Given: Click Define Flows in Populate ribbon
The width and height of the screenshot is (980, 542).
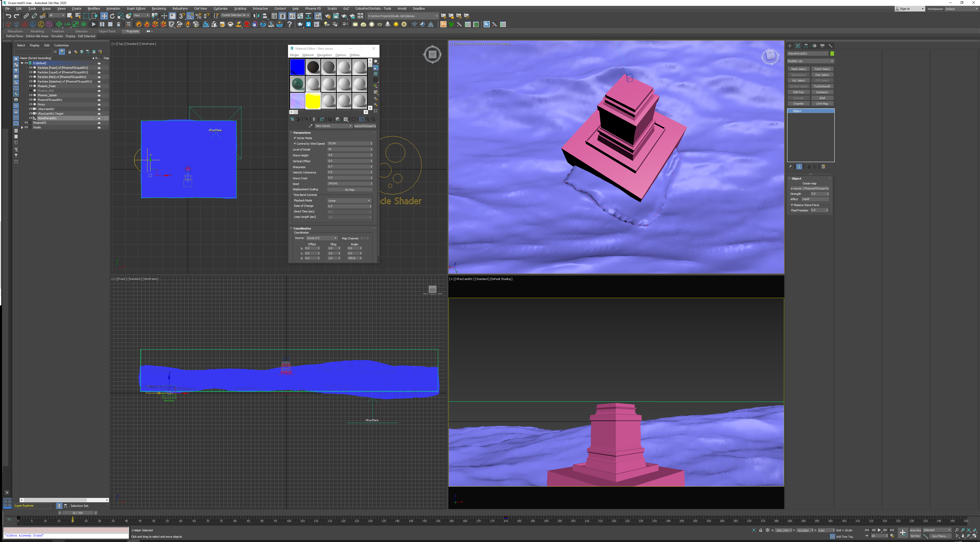Looking at the screenshot, I should click(x=15, y=36).
